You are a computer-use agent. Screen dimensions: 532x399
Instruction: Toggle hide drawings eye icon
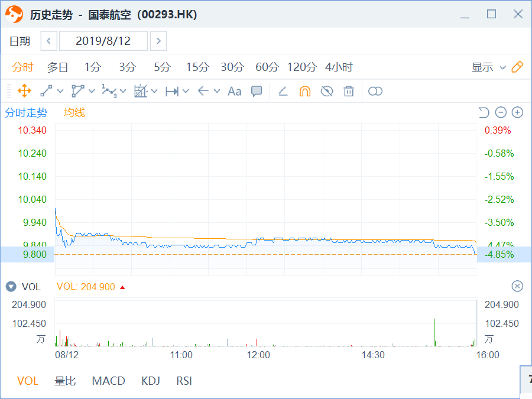(327, 91)
